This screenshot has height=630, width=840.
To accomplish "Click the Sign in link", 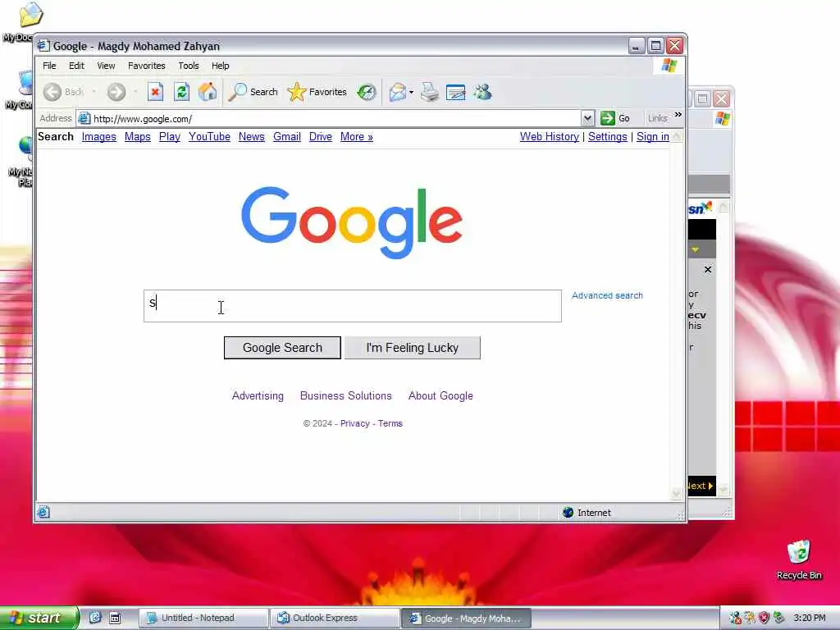I will tap(653, 137).
